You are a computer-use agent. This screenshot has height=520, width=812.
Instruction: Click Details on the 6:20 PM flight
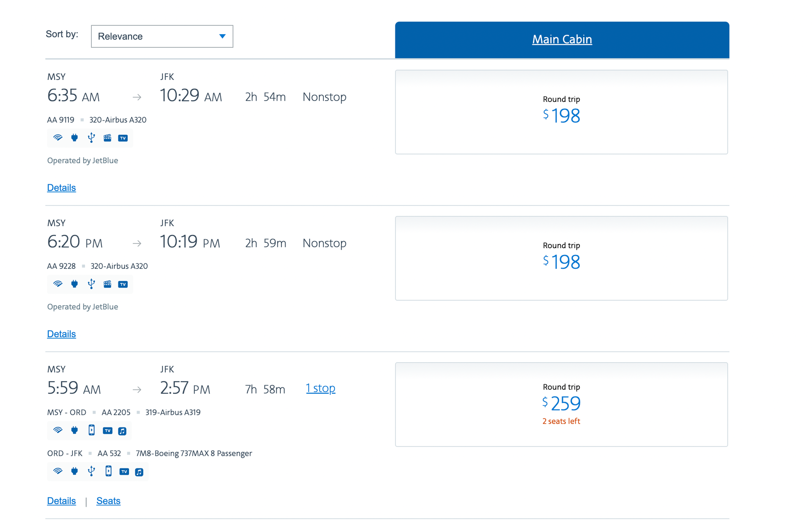coord(61,334)
